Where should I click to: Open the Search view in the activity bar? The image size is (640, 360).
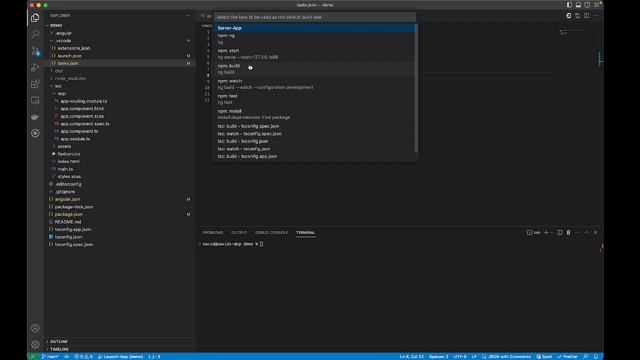35,34
